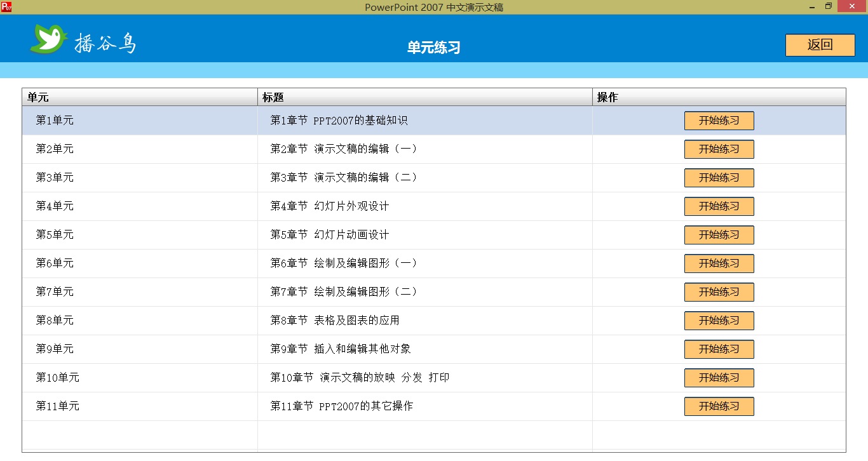Select the 第4单元 cell
868x461 pixels.
point(140,206)
